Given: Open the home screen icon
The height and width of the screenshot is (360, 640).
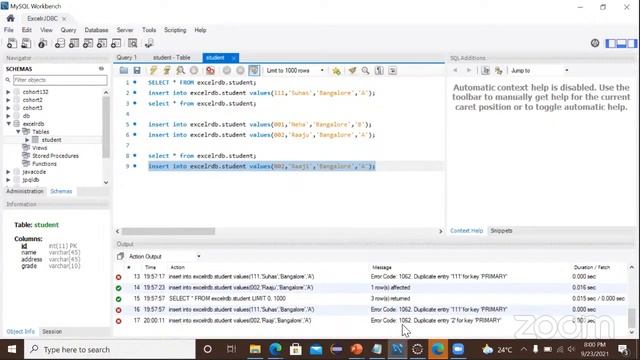Looking at the screenshot, I should tap(11, 18).
